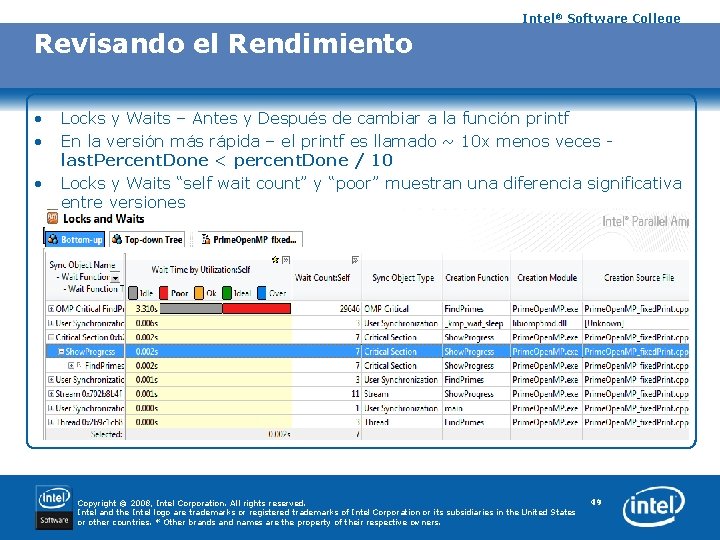Click the red Poor bar in OMP Critical row
The image size is (720, 540).
point(257,309)
